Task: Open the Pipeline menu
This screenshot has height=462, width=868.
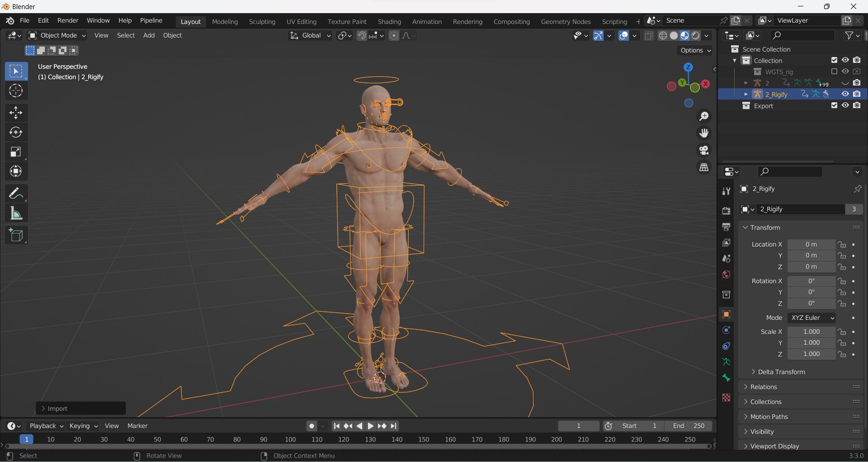Action: click(151, 21)
